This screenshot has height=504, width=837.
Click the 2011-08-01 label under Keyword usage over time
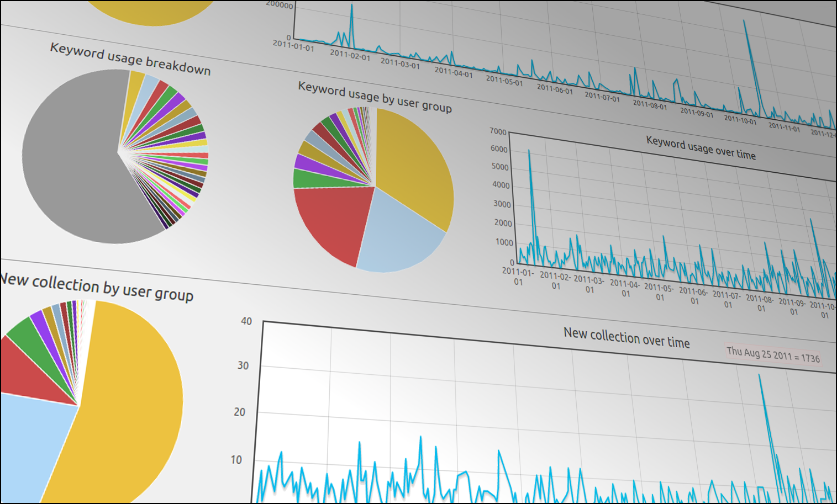click(760, 303)
